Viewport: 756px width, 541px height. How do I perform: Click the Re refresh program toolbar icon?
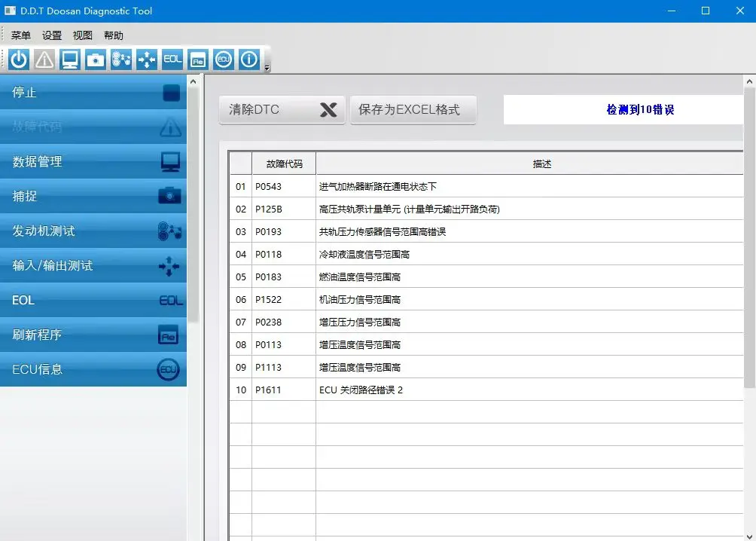coord(198,60)
